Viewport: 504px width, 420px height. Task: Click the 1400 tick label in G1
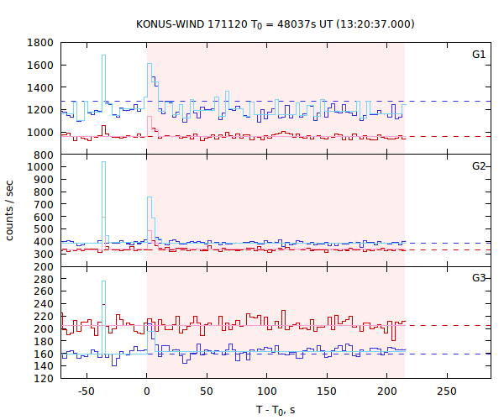point(40,87)
